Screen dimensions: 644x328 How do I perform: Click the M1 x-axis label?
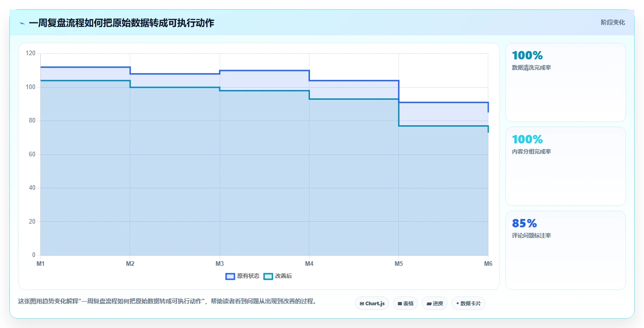click(41, 264)
